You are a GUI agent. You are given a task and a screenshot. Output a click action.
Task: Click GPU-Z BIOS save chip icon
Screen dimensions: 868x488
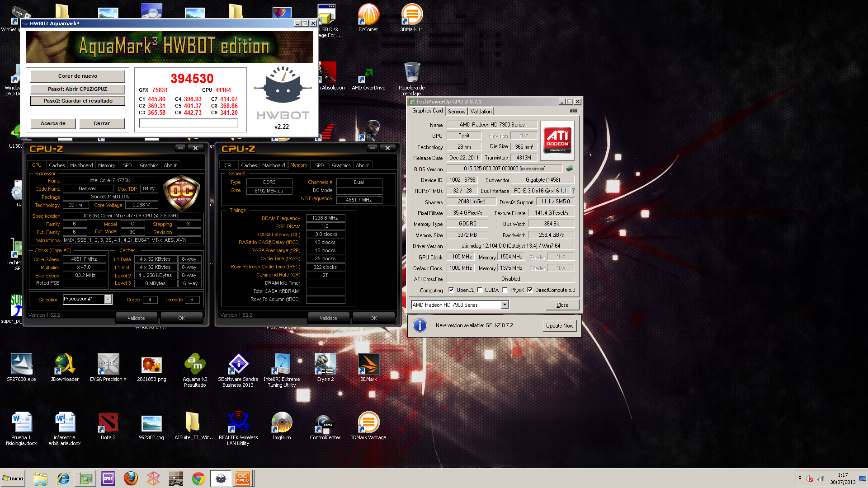coord(570,169)
